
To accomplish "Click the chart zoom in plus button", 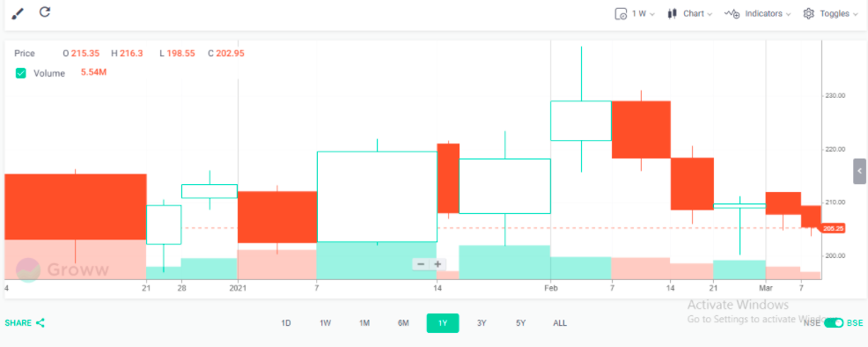I will [x=438, y=264].
